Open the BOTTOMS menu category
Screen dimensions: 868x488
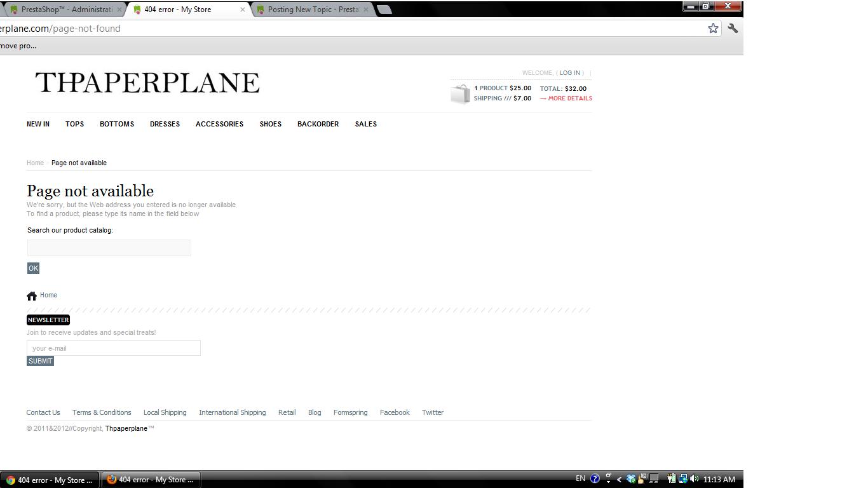(117, 124)
